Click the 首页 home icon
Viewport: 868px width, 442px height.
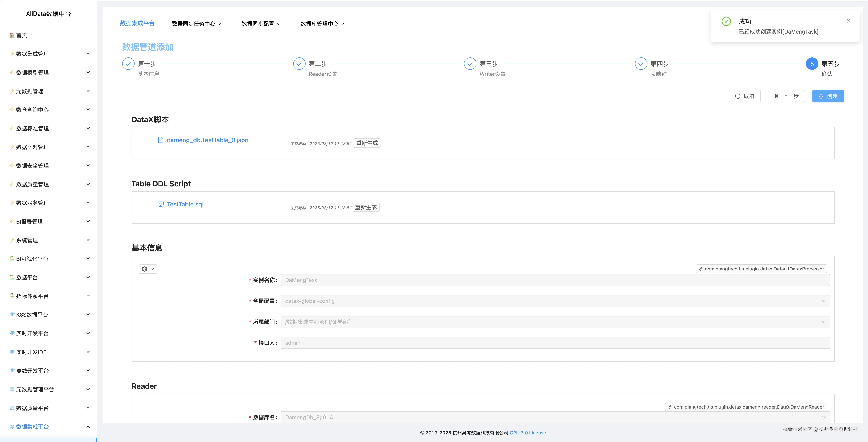11,35
